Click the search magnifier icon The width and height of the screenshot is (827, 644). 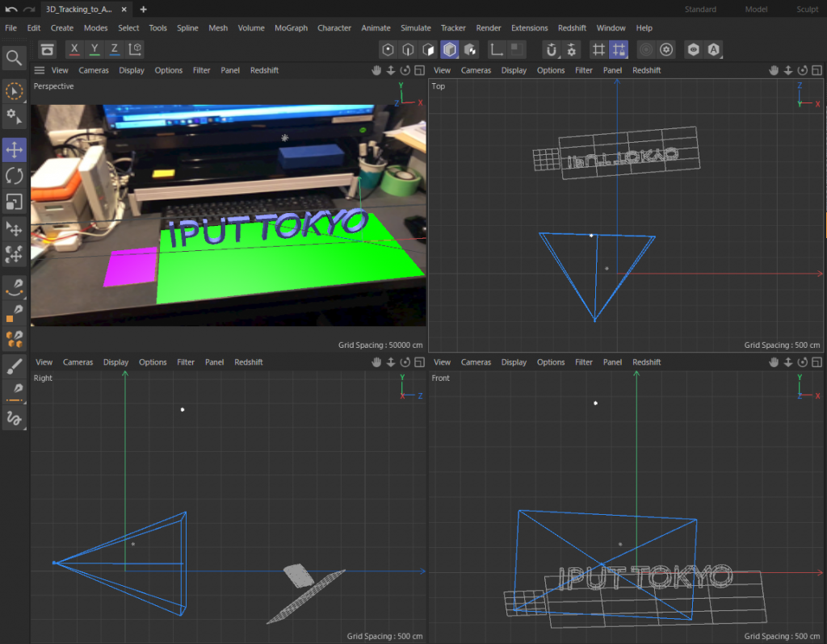(x=15, y=58)
